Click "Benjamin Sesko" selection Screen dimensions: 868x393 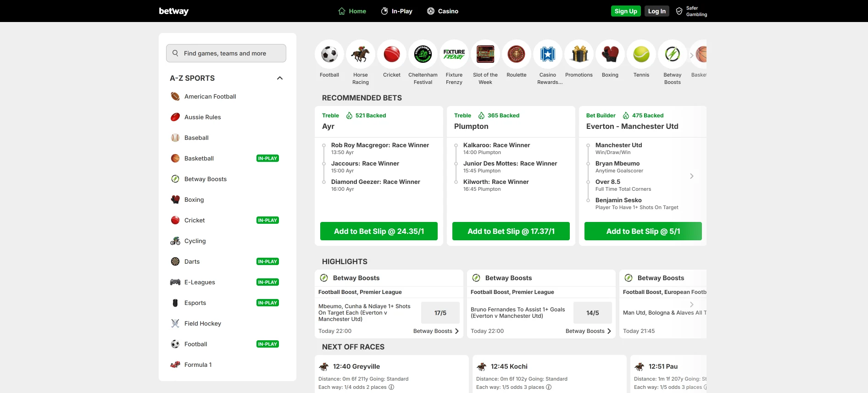618,200
